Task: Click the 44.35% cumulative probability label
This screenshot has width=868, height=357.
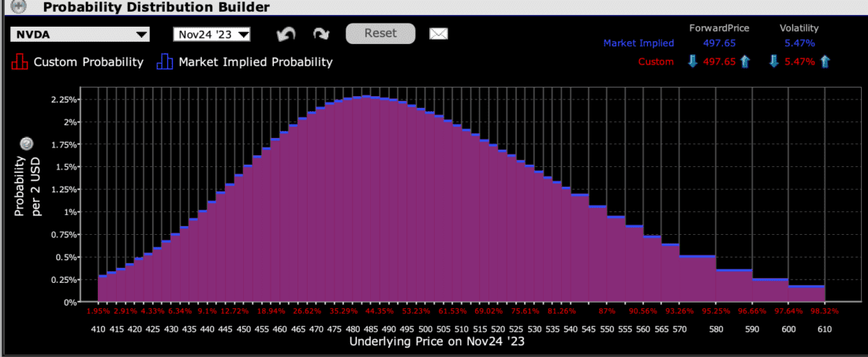Action: click(380, 311)
